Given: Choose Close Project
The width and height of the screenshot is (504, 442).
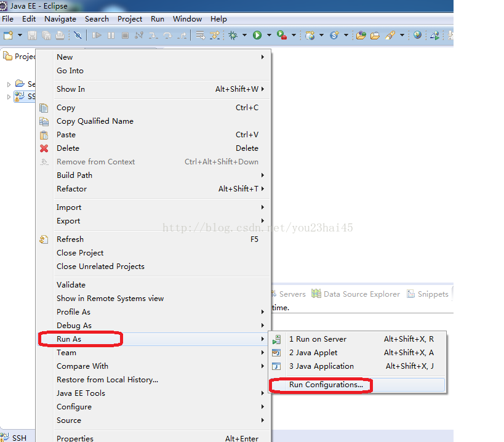Looking at the screenshot, I should pyautogui.click(x=161, y=253).
